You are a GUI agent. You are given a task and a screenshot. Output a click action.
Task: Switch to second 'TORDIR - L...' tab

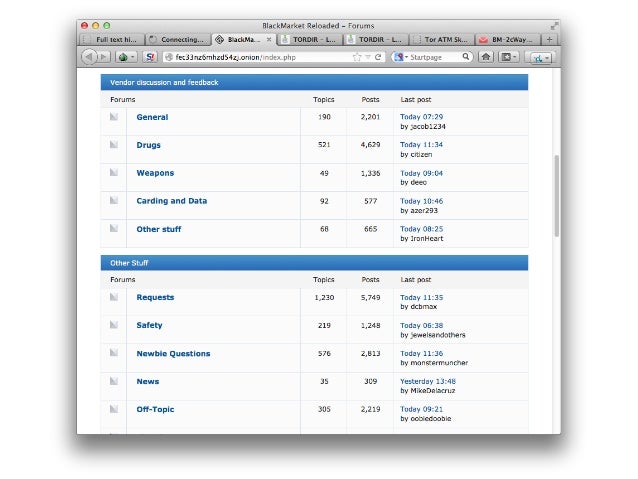coord(376,39)
